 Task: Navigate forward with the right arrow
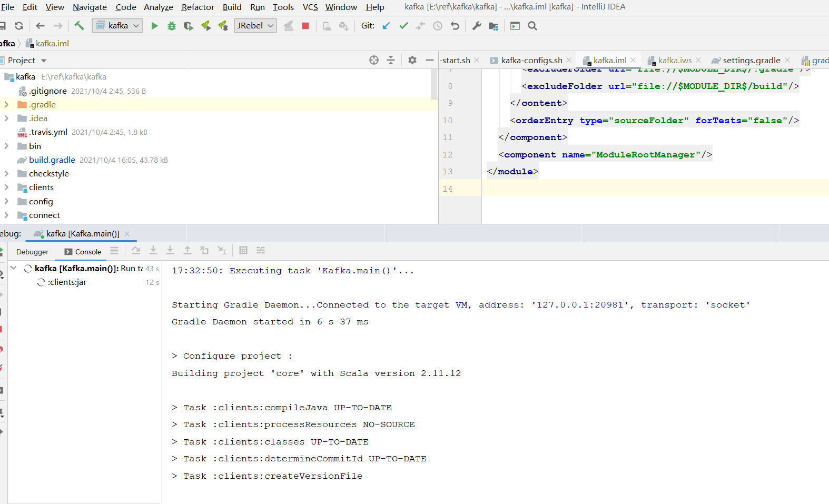tap(58, 26)
